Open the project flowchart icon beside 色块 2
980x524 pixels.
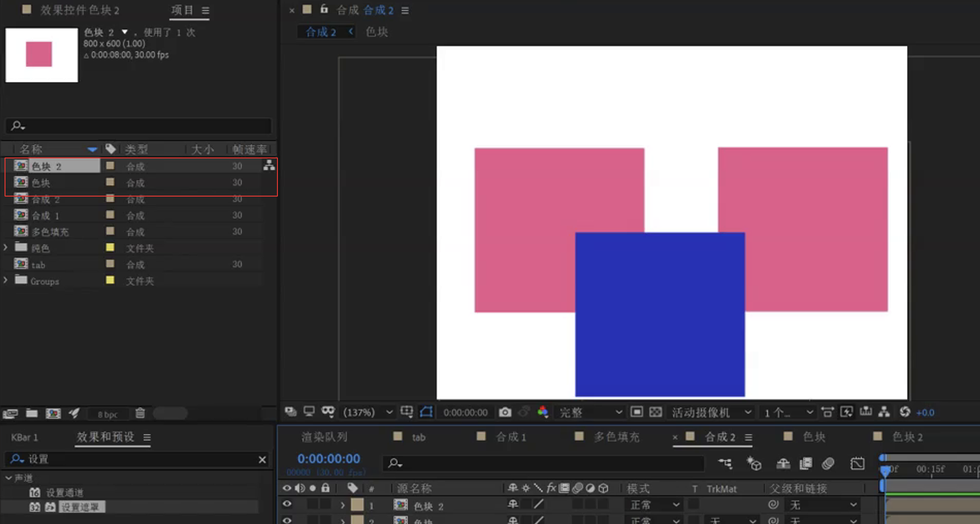269,165
